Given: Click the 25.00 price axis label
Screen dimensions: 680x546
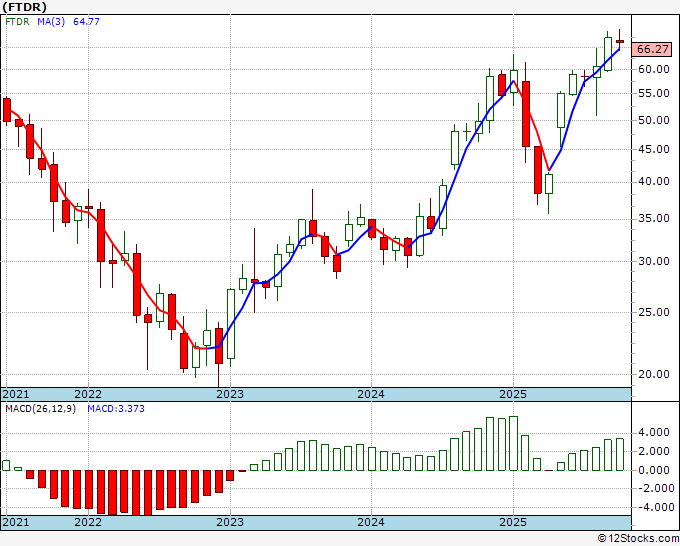Looking at the screenshot, I should coord(654,312).
